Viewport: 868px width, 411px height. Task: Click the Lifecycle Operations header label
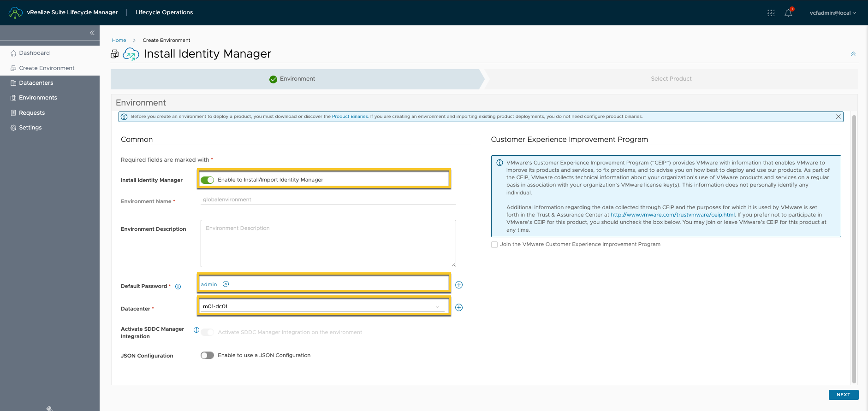point(164,12)
